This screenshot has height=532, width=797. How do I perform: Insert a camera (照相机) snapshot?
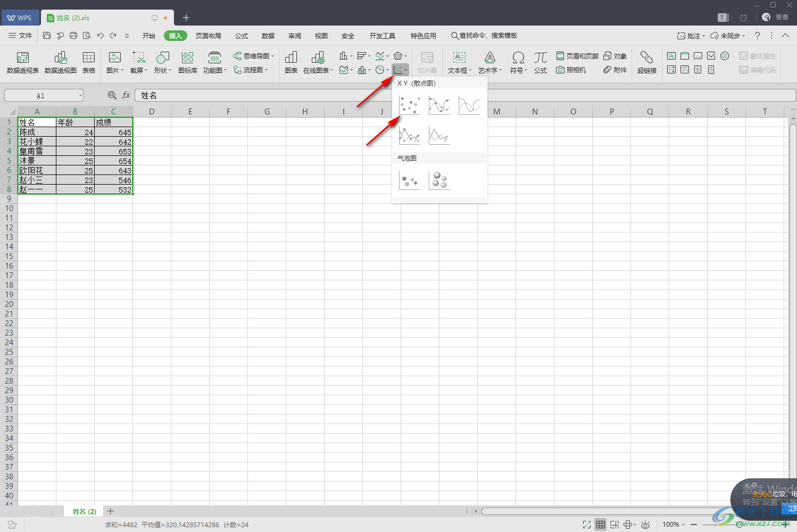pyautogui.click(x=571, y=70)
